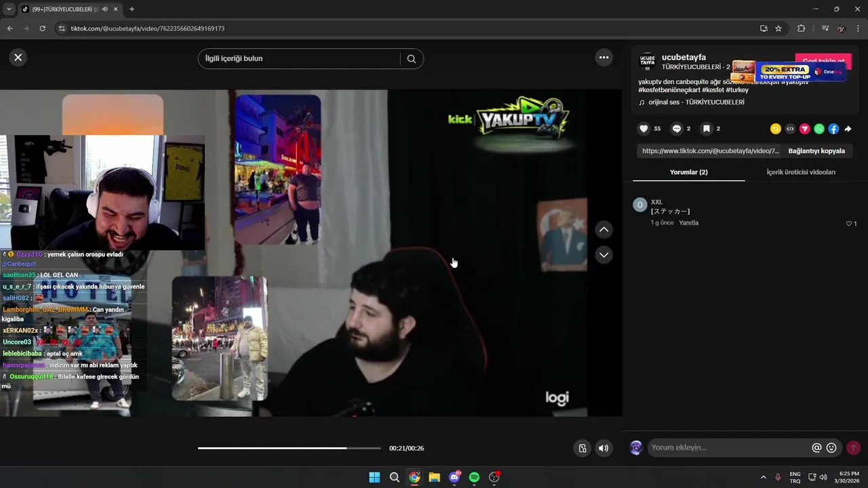Open the OBS icon on the taskbar

[494, 477]
